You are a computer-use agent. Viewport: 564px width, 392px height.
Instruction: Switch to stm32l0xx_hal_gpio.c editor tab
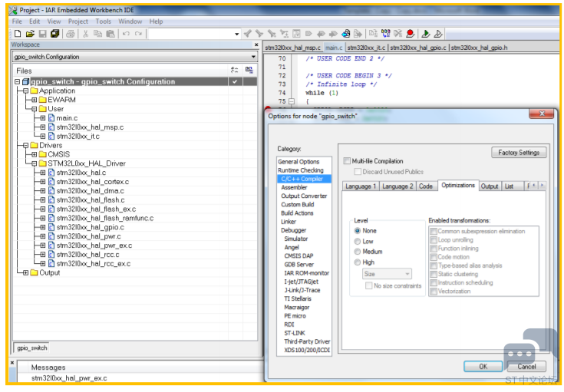pyautogui.click(x=418, y=48)
